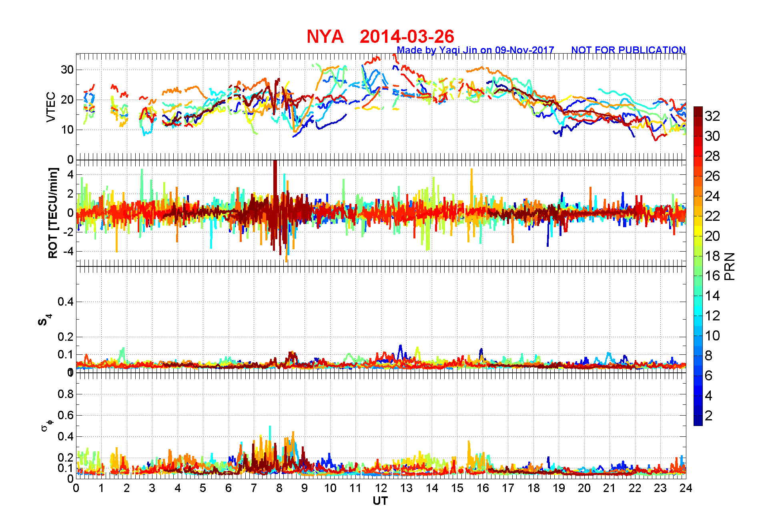This screenshot has height=532, width=762.
Task: Click the colorbar tick label 20
Action: 712,236
